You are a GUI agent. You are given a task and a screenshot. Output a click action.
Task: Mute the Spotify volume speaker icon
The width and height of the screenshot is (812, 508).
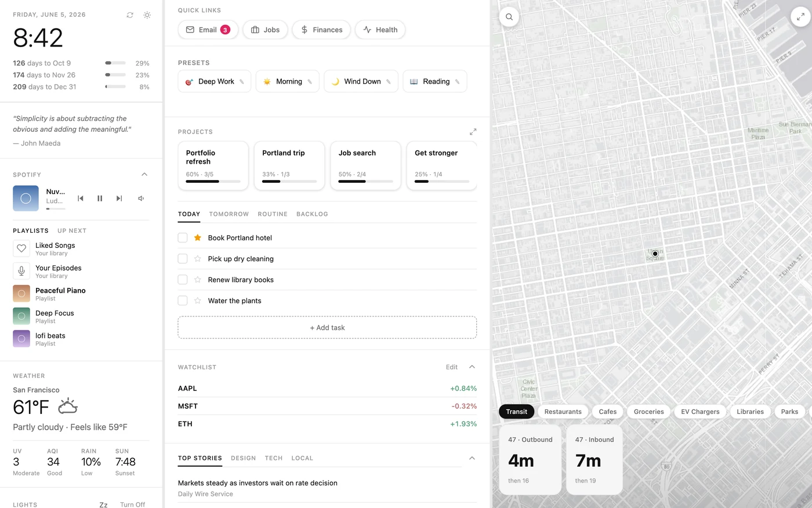pos(141,199)
